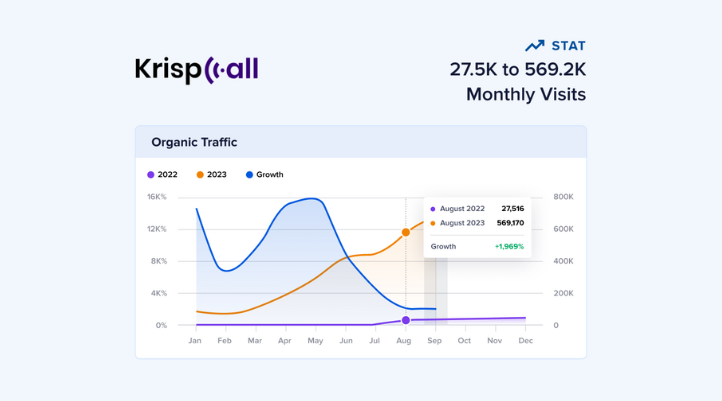Click the 16K% left axis label

[x=157, y=197]
